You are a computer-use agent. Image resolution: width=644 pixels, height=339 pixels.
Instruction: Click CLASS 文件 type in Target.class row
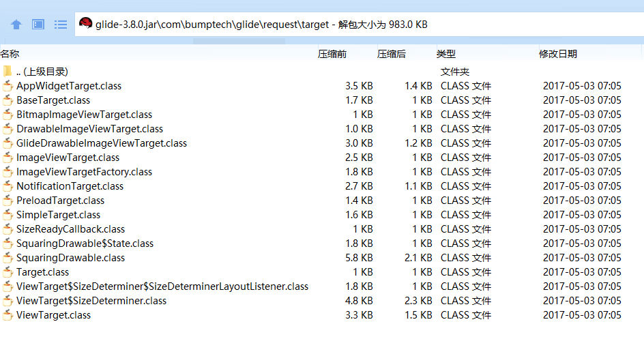(x=466, y=272)
